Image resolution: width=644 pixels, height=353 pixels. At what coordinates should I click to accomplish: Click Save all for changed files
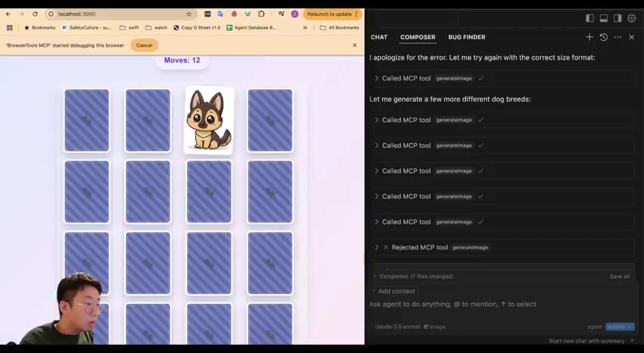coord(619,277)
